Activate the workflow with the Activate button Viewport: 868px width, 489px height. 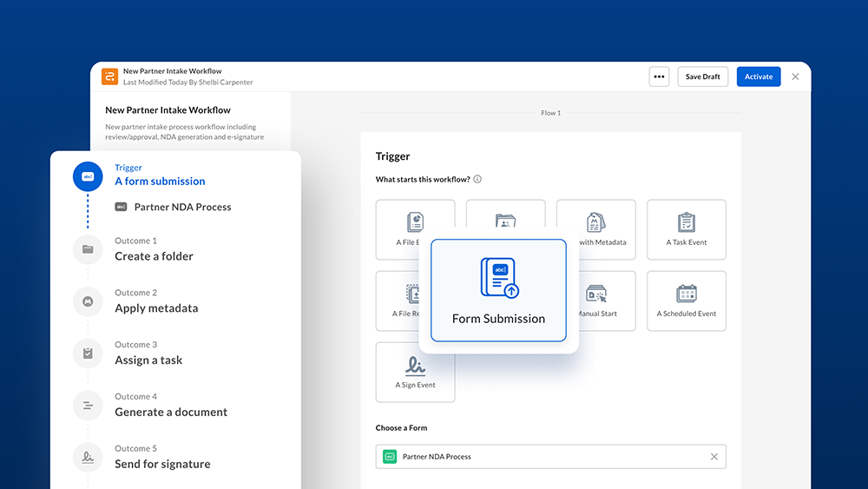(759, 76)
